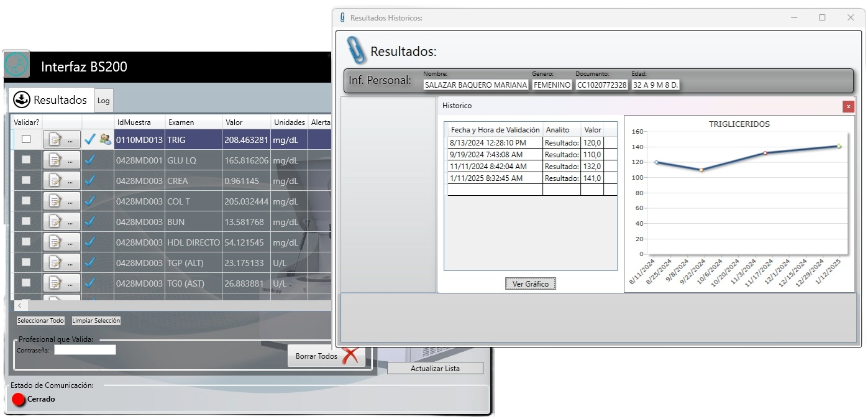The width and height of the screenshot is (868, 419).
Task: Click the left arrow of the horizontal scrollbar
Action: (x=20, y=306)
